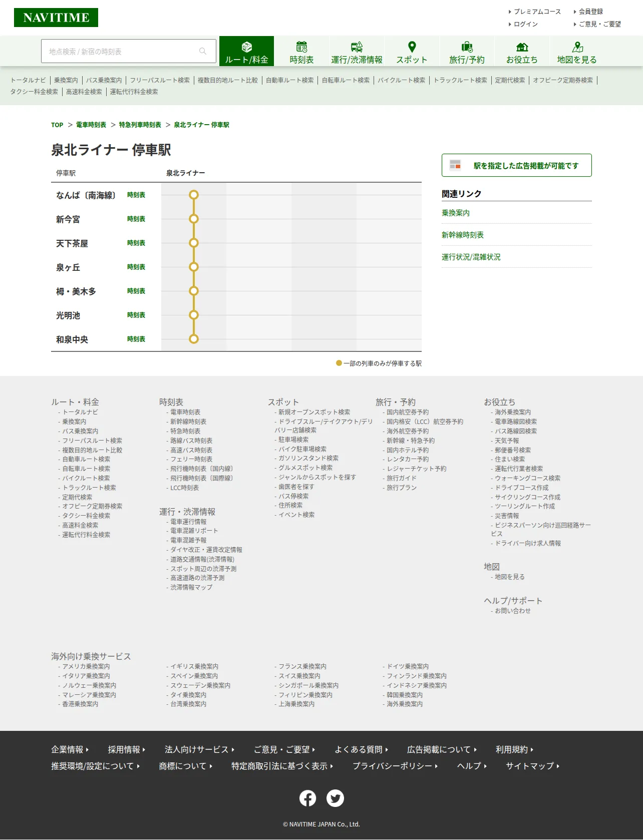This screenshot has width=643, height=840.
Task: Open footer 国内航空券予約 link
Action: point(408,412)
